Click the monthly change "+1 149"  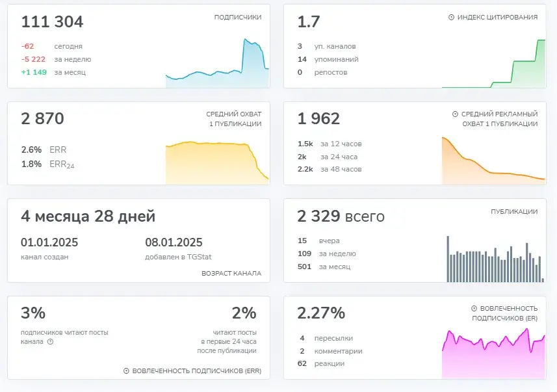pos(34,72)
